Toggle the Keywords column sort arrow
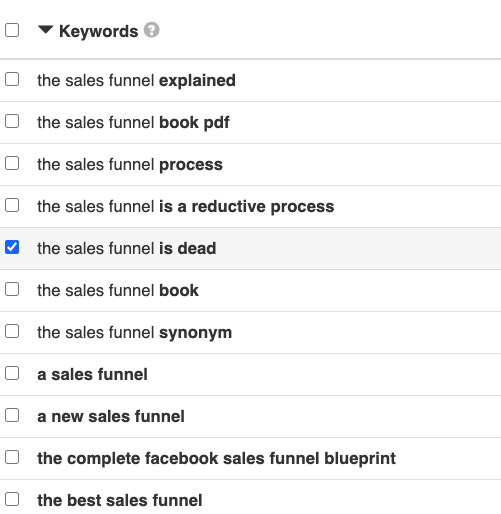 coord(46,30)
